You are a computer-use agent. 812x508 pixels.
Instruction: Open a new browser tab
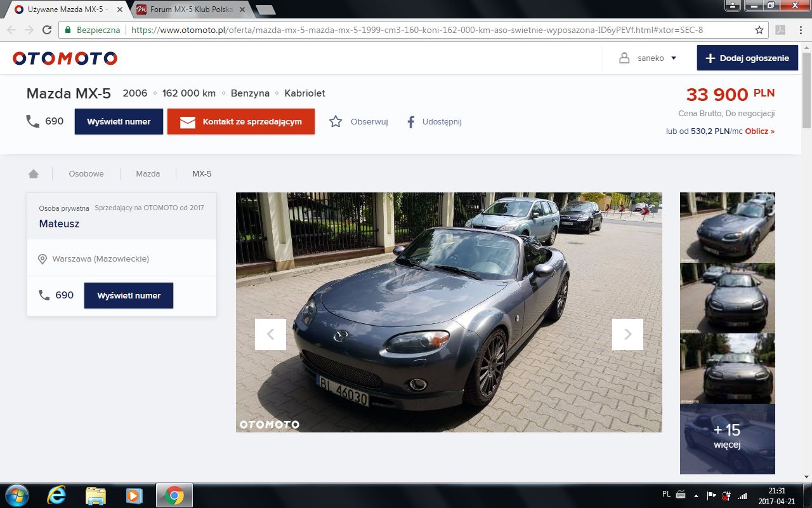tap(265, 10)
